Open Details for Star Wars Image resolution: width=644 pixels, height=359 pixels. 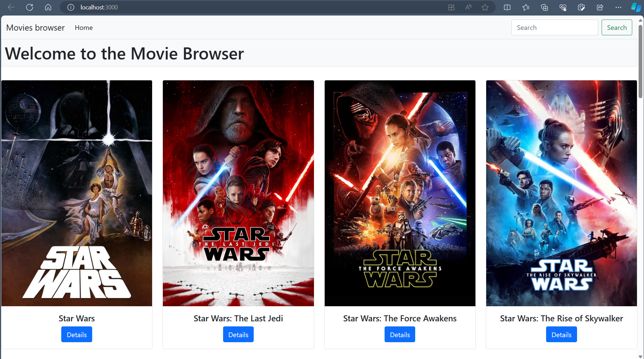[x=77, y=335]
